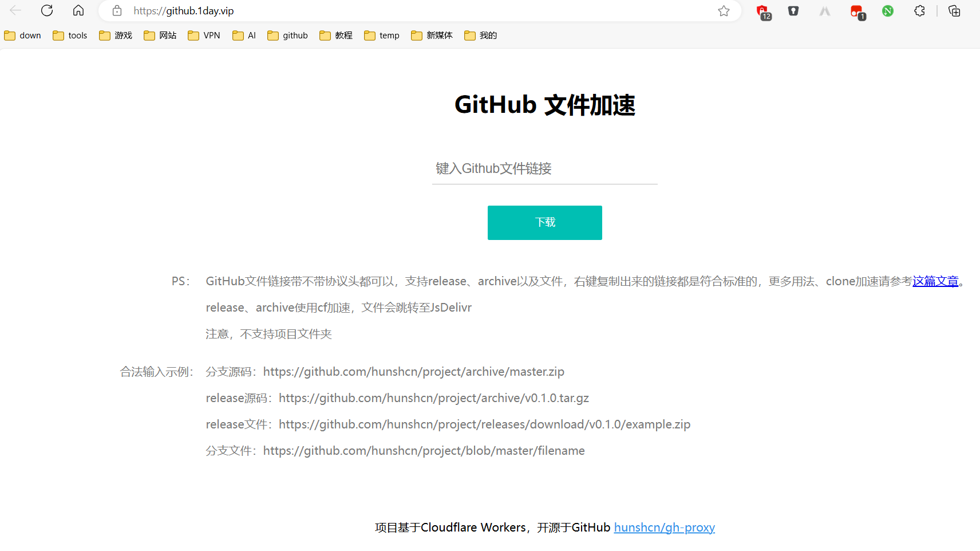Reload the page with refresh icon
Viewport: 980px width, 551px height.
click(x=47, y=10)
